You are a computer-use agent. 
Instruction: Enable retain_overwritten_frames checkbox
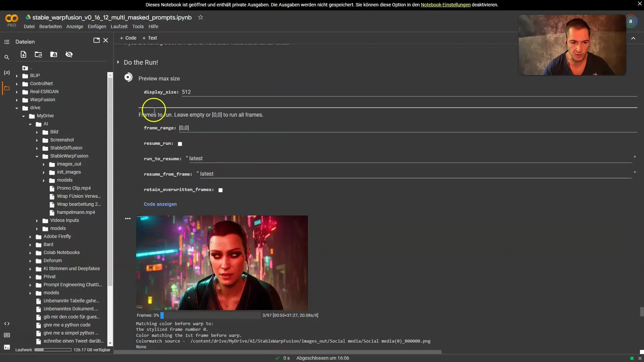(x=220, y=190)
